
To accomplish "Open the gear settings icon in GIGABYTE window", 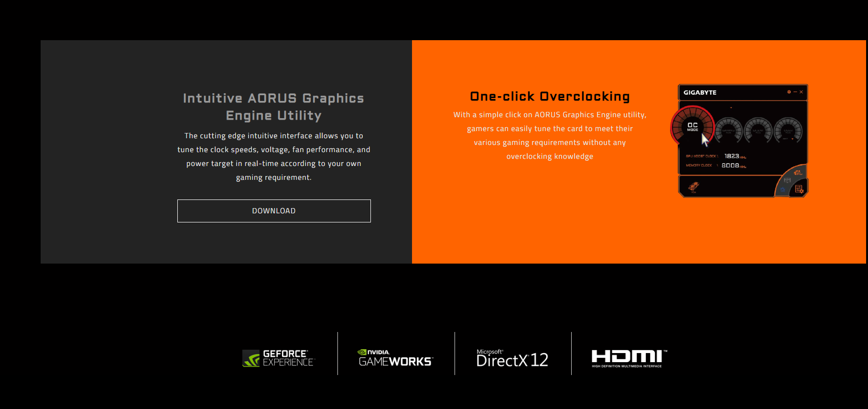I will click(x=789, y=92).
